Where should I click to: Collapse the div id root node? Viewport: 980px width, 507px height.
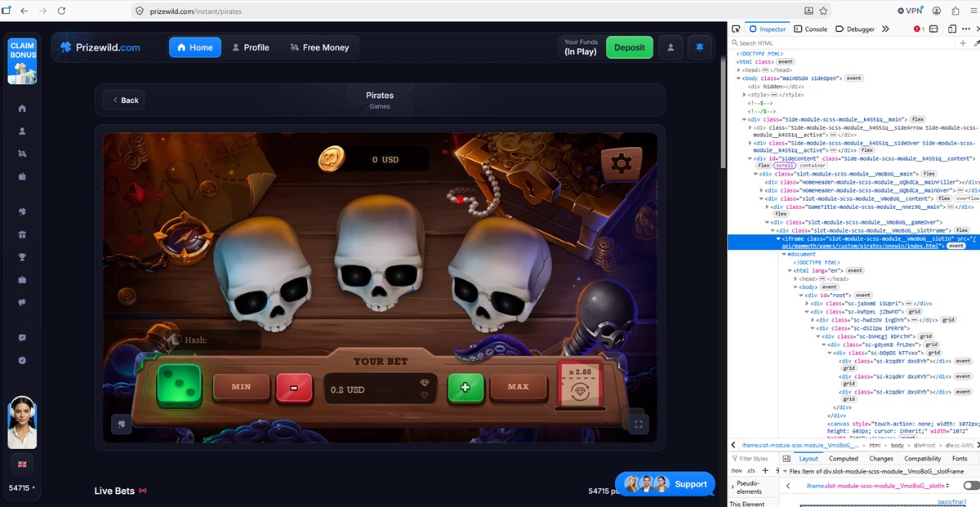[x=801, y=295]
